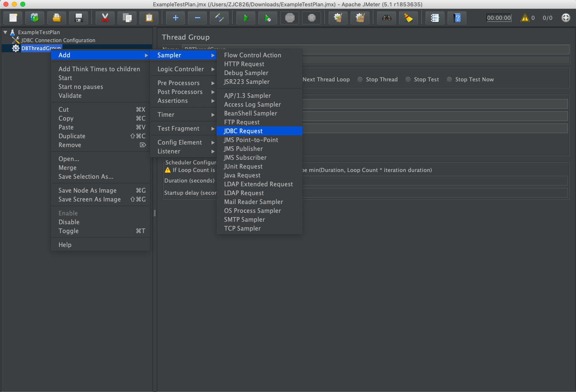Click the warning triangle log indicator

click(x=525, y=18)
